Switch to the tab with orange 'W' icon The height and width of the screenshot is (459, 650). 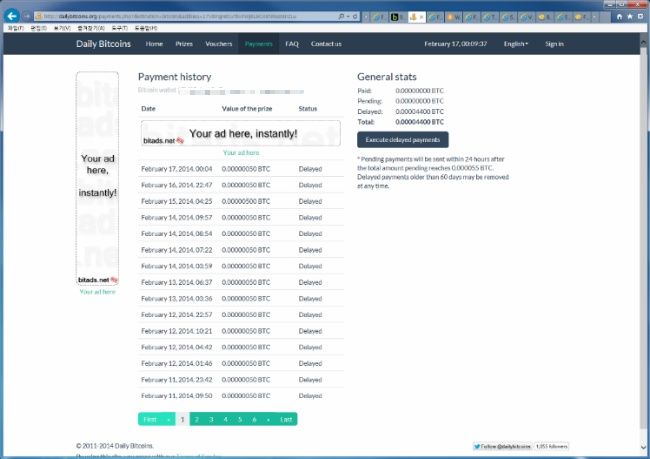point(454,17)
